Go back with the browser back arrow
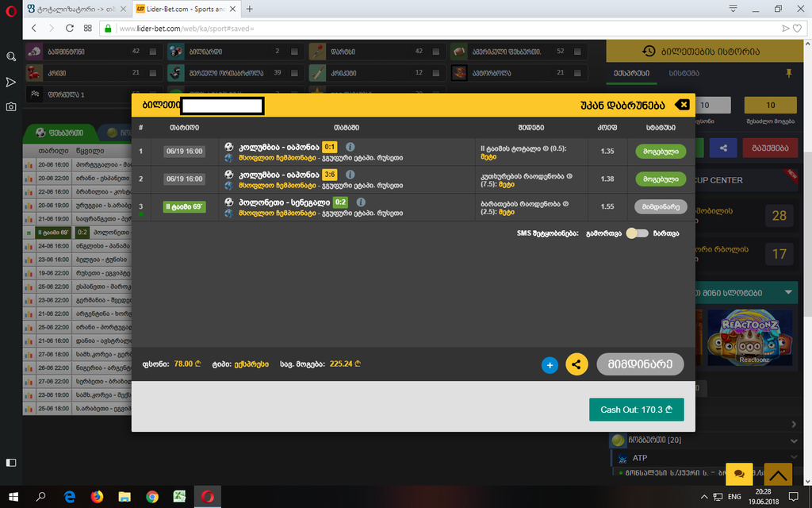Viewport: 812px width, 508px height. point(34,29)
